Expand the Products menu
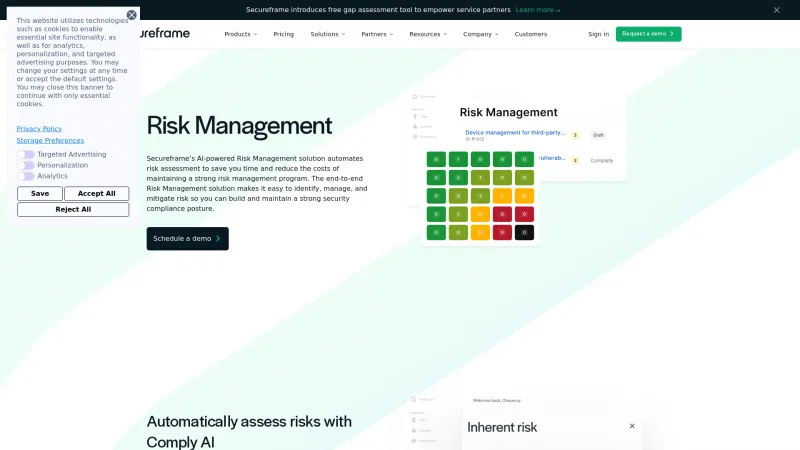Image resolution: width=800 pixels, height=450 pixels. pyautogui.click(x=241, y=34)
